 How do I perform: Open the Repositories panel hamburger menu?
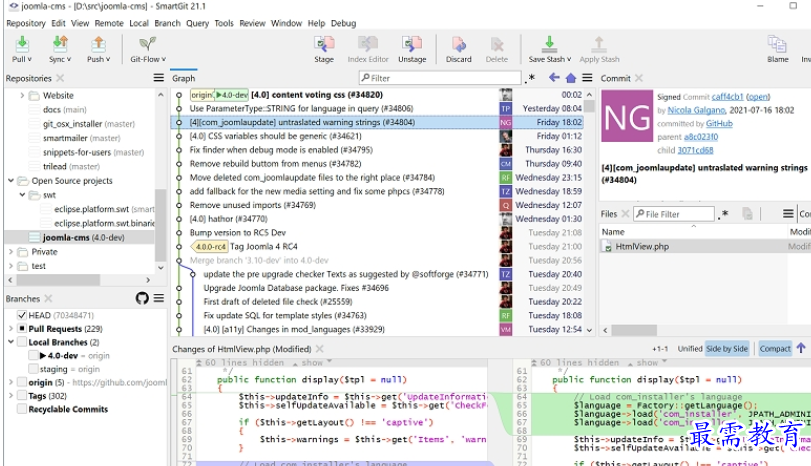coord(158,78)
